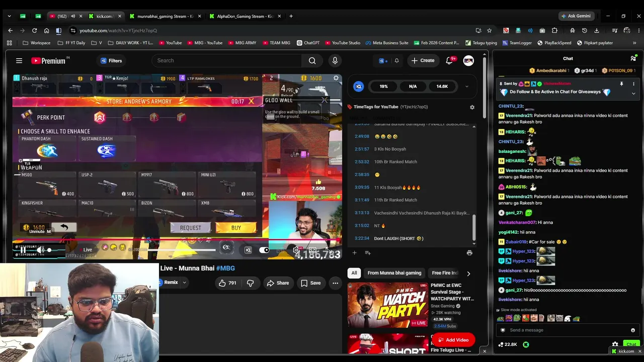Click the Share button
This screenshot has width=644, height=362.
[x=278, y=283]
